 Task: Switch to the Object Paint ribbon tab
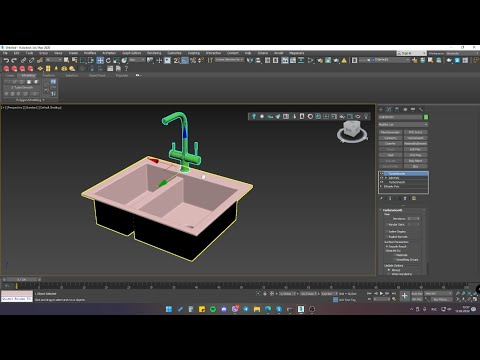(x=97, y=76)
